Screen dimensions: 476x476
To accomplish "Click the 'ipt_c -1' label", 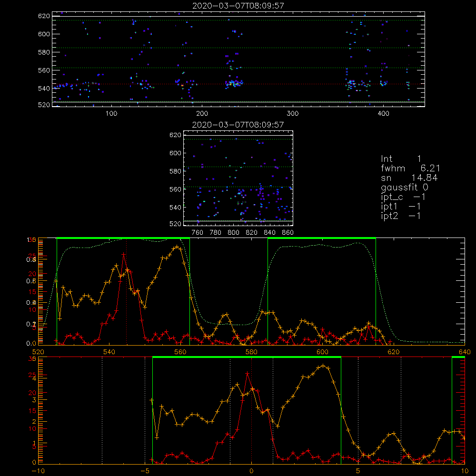I will [403, 197].
